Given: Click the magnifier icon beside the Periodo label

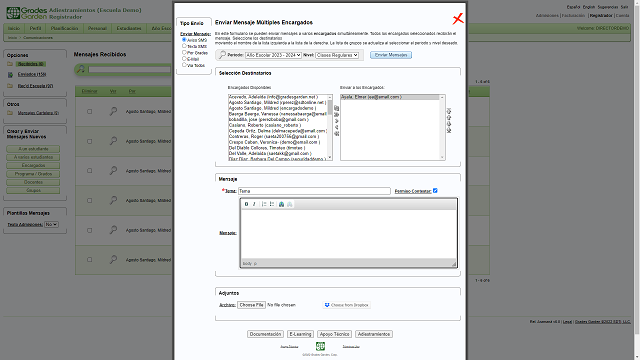Looking at the screenshot, I should [222, 55].
